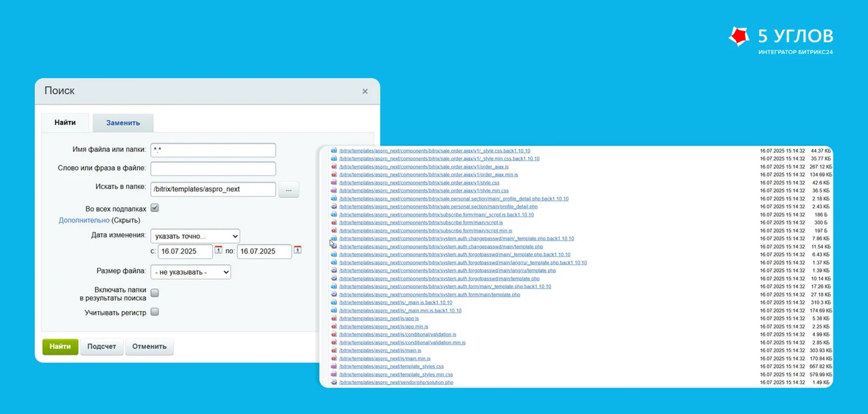Image resolution: width=868 pixels, height=414 pixels.
Task: Focus the Слово или фраза в файле field
Action: (213, 169)
